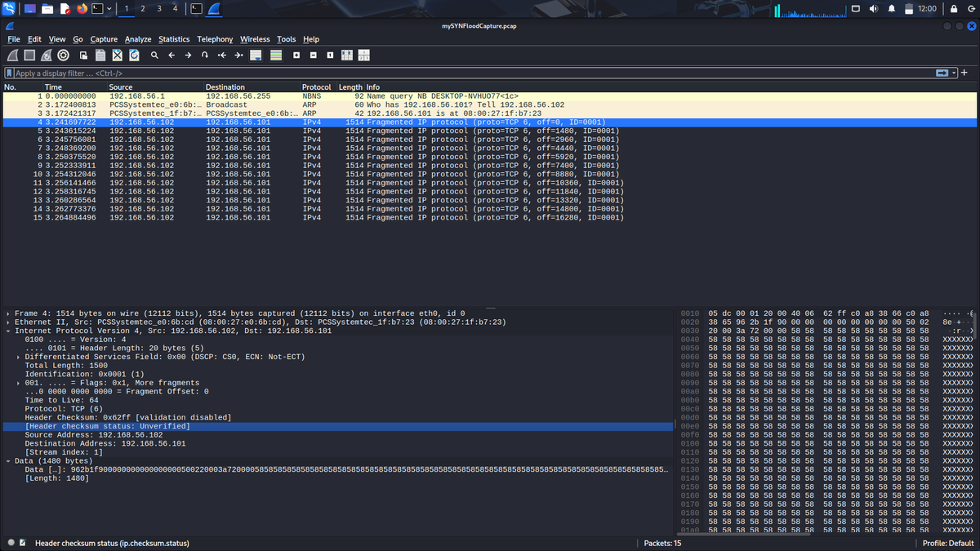This screenshot has width=980, height=551.
Task: Apply display filter arrow button
Action: pos(942,73)
